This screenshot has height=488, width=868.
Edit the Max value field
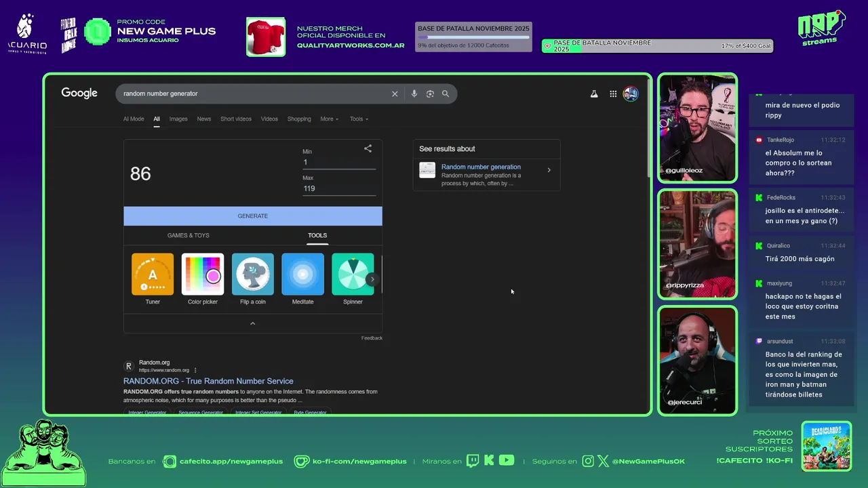coord(339,188)
